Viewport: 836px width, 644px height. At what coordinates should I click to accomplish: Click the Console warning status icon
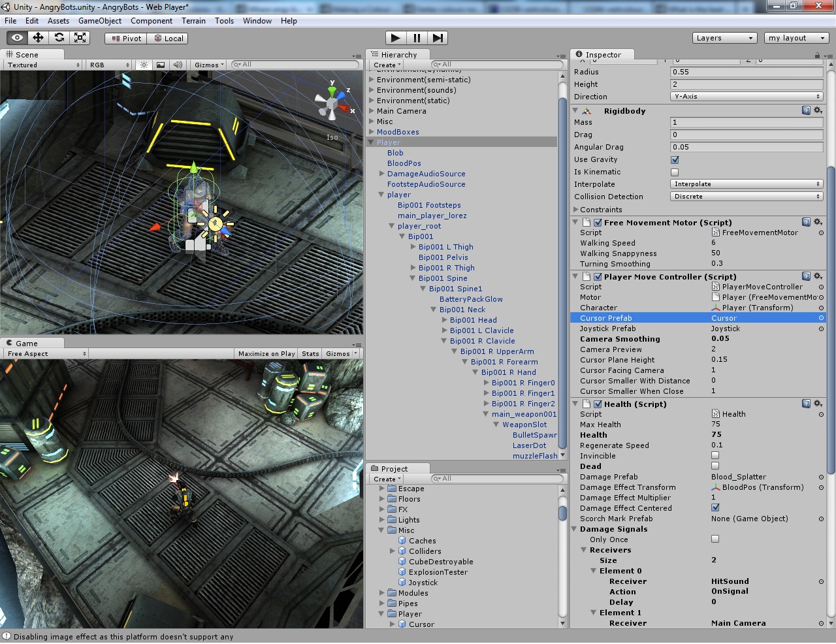click(x=7, y=636)
